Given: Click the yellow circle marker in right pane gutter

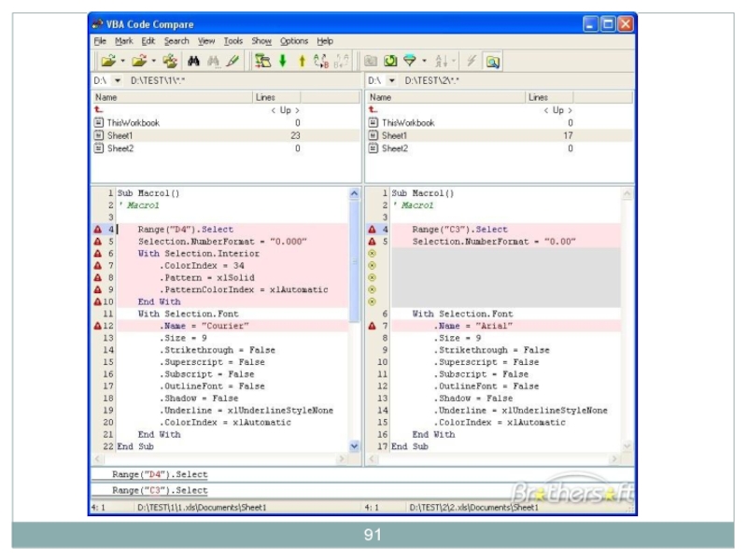Looking at the screenshot, I should pyautogui.click(x=373, y=253).
